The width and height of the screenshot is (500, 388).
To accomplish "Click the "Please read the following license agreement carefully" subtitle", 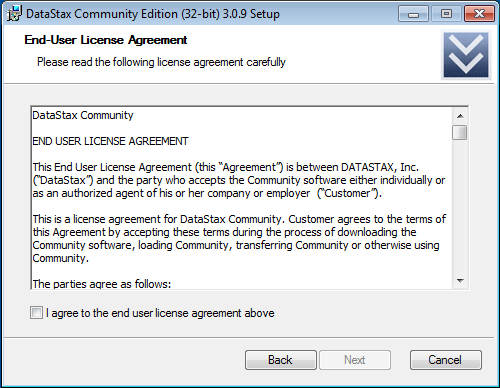I will [161, 62].
